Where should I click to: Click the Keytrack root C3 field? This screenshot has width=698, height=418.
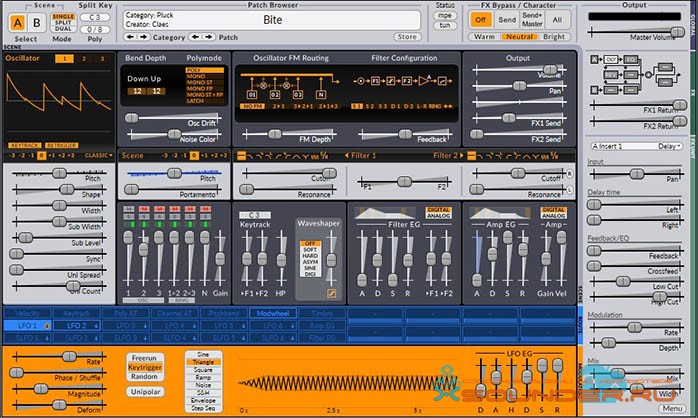(255, 215)
